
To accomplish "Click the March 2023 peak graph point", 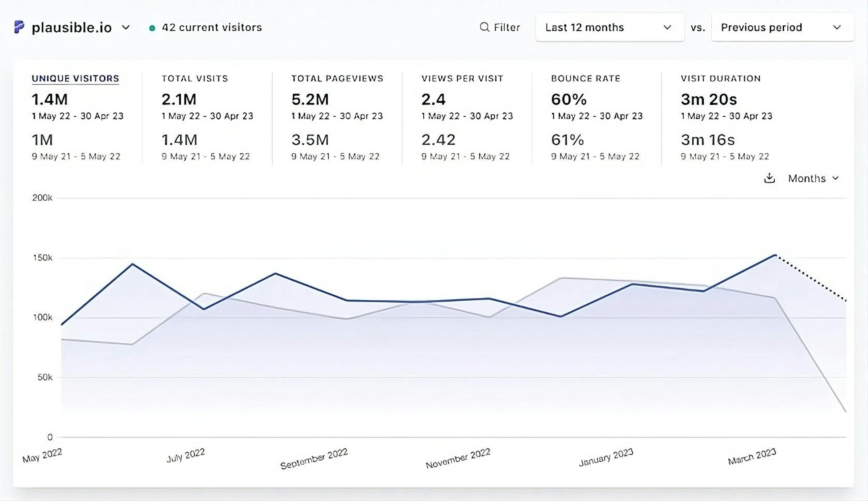I will coord(775,255).
